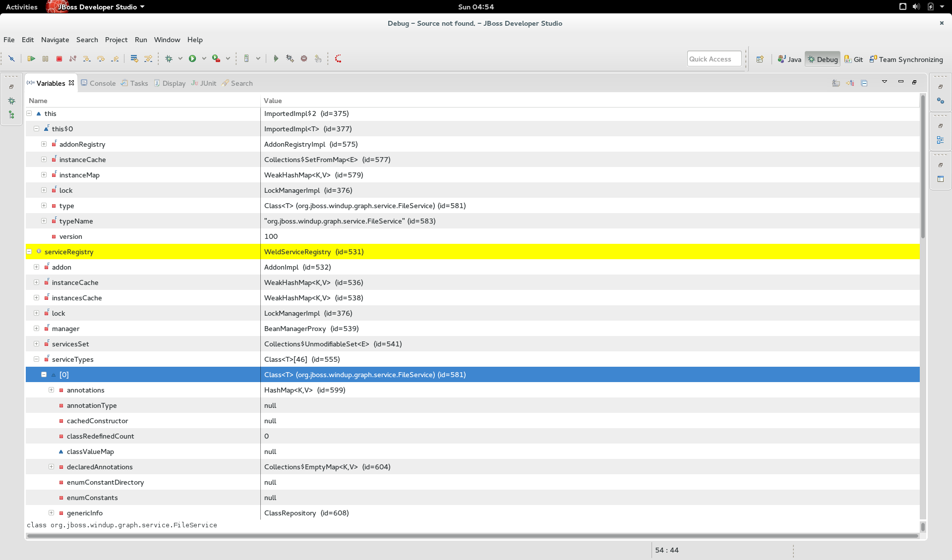Open the Window menu
952x560 pixels.
(x=167, y=40)
